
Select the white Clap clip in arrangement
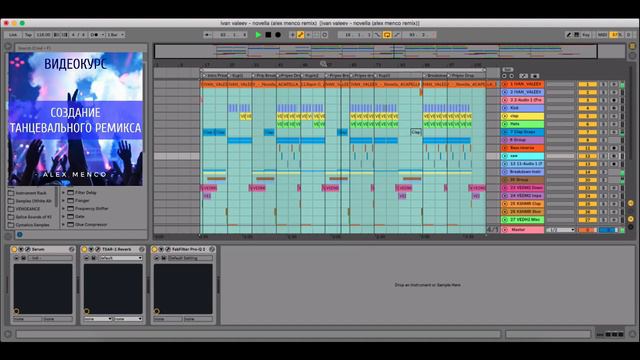pos(416,132)
